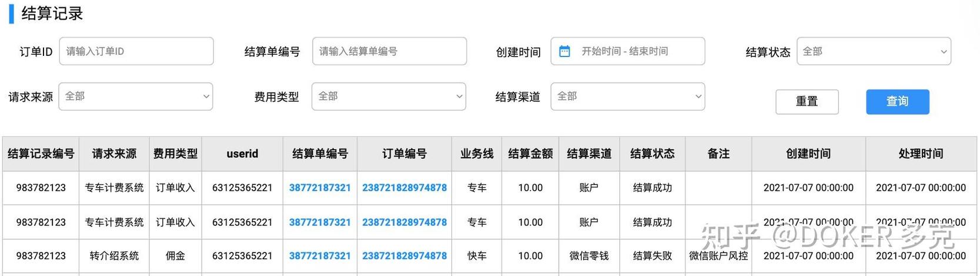Click the 结算渠道 column header

point(589,154)
